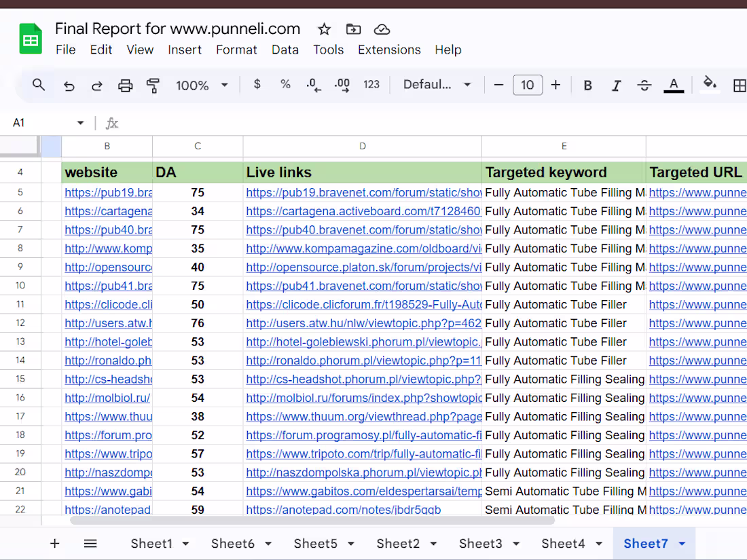
Task: Open the molbiol.ru website link
Action: coord(107,398)
